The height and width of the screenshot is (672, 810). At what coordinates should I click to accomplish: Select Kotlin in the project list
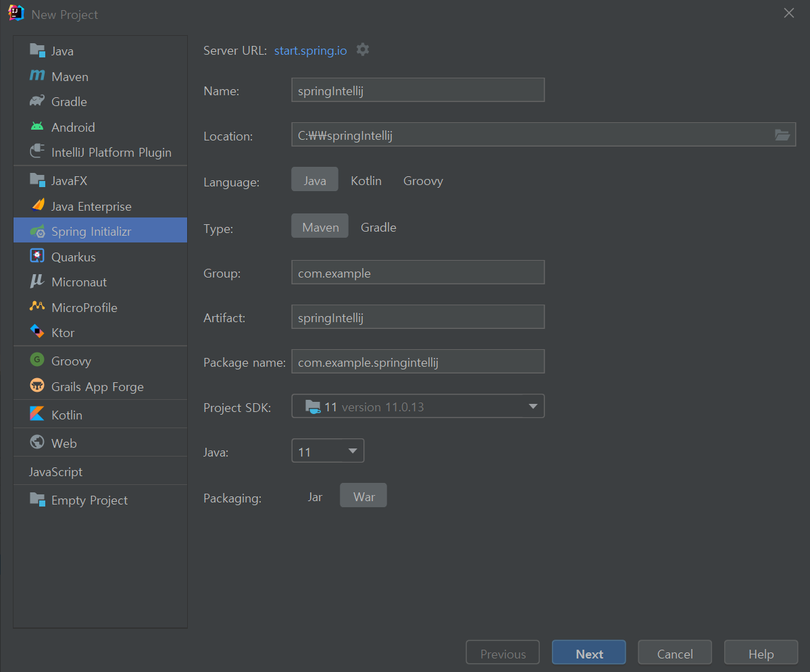click(x=100, y=415)
